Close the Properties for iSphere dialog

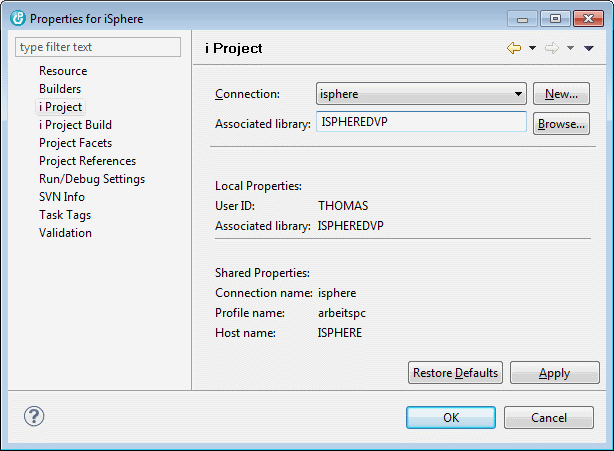point(588,19)
